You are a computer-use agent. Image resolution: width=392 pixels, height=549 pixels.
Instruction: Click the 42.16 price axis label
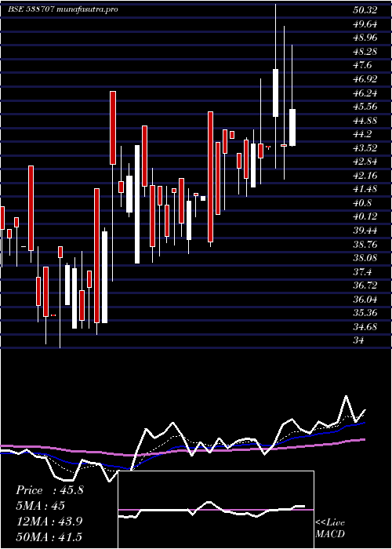click(x=365, y=176)
